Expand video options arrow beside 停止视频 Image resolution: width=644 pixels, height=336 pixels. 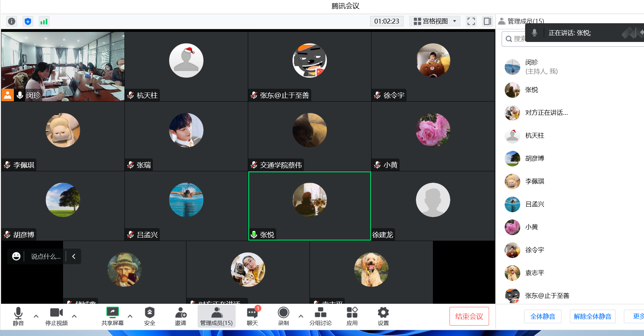tap(74, 316)
